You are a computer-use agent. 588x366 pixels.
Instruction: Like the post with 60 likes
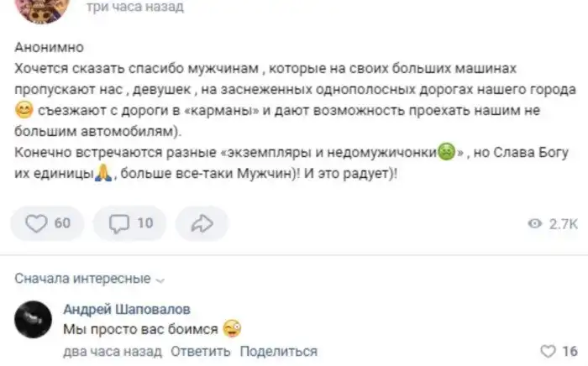point(47,223)
